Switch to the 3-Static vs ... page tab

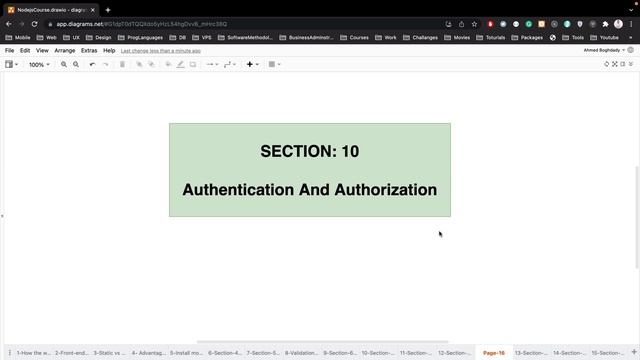click(109, 353)
